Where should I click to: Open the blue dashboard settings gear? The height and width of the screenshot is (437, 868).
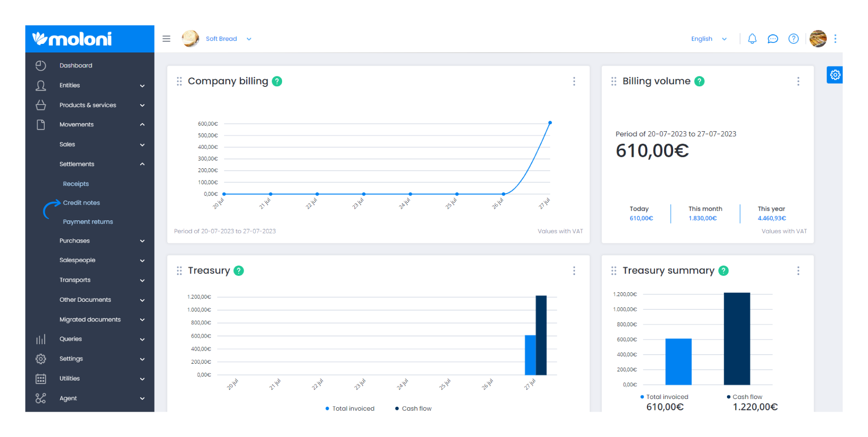835,75
